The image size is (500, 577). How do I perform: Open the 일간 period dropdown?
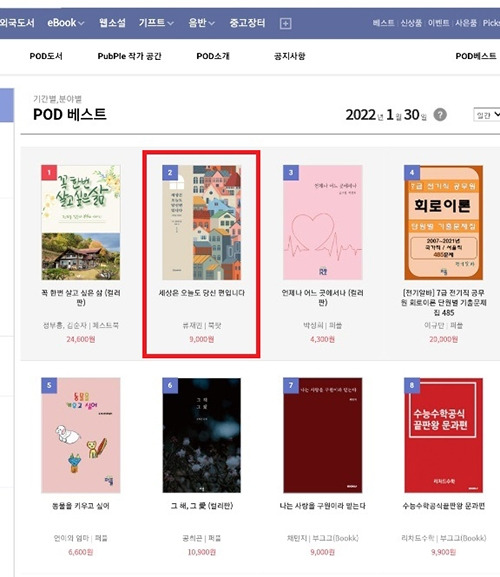(487, 115)
